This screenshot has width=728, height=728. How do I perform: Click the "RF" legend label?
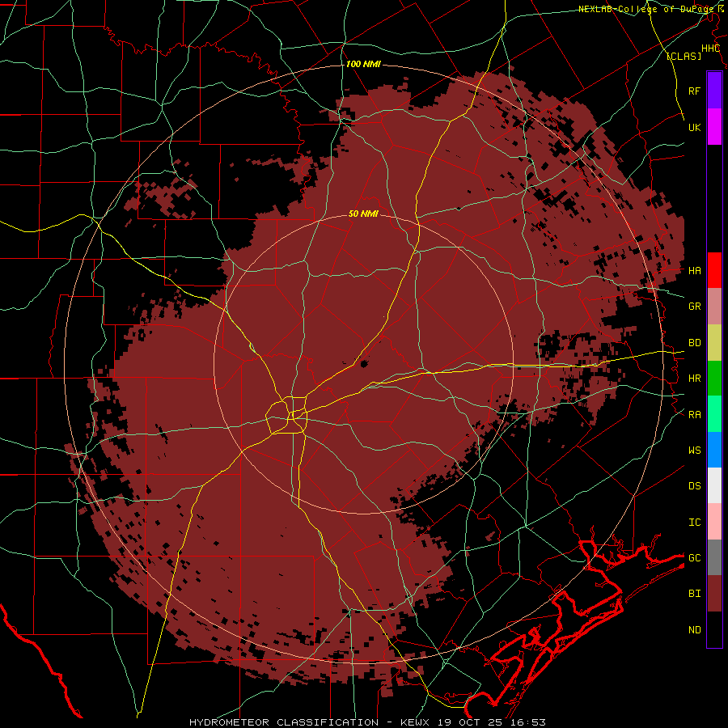[694, 91]
